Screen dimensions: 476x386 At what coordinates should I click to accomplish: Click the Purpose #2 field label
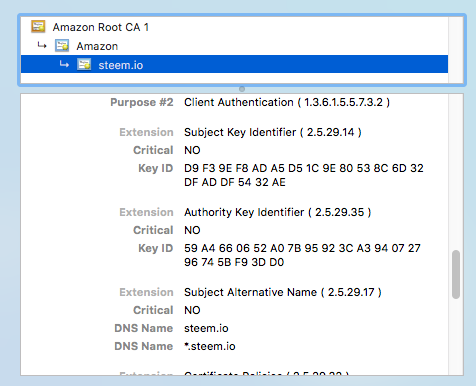pyautogui.click(x=142, y=102)
